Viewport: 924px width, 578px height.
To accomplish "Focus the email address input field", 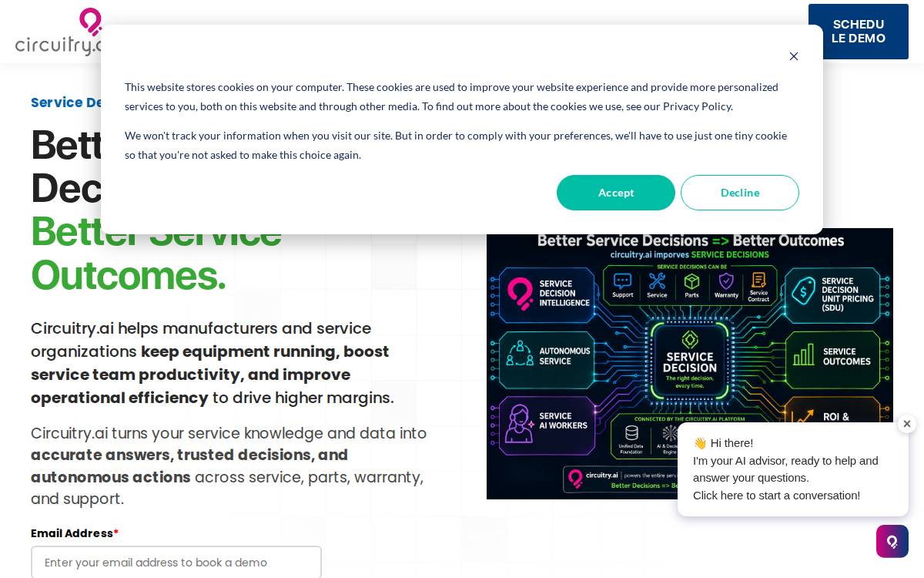I will pos(176,562).
